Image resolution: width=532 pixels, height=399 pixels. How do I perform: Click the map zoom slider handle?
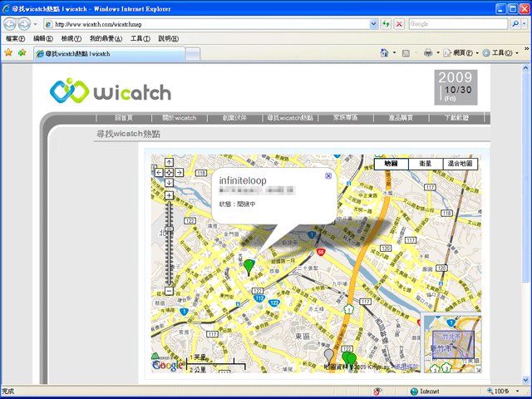(169, 229)
